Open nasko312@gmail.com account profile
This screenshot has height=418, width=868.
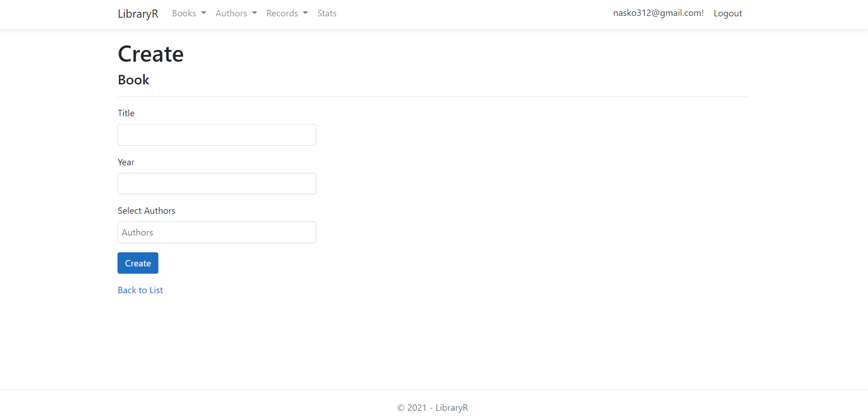point(658,13)
